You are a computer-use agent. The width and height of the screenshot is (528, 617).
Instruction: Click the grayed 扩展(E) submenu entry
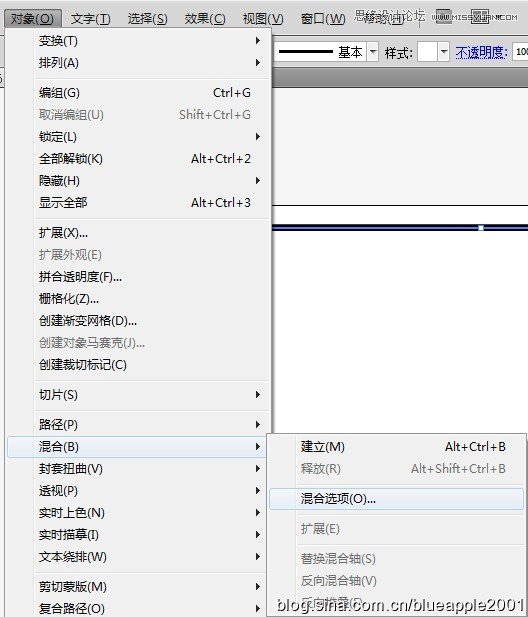point(397,529)
